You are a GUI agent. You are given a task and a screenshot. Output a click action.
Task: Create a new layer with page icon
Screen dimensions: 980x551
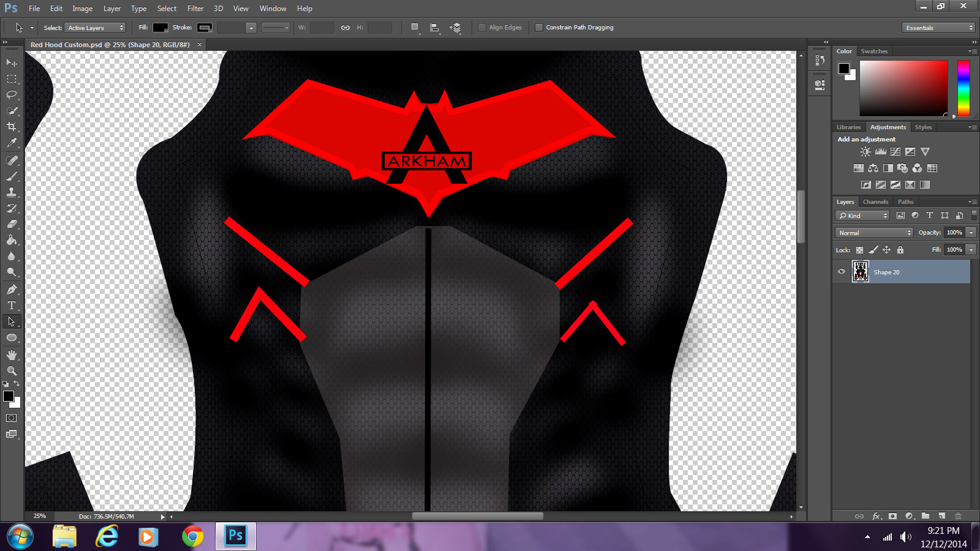click(x=942, y=516)
